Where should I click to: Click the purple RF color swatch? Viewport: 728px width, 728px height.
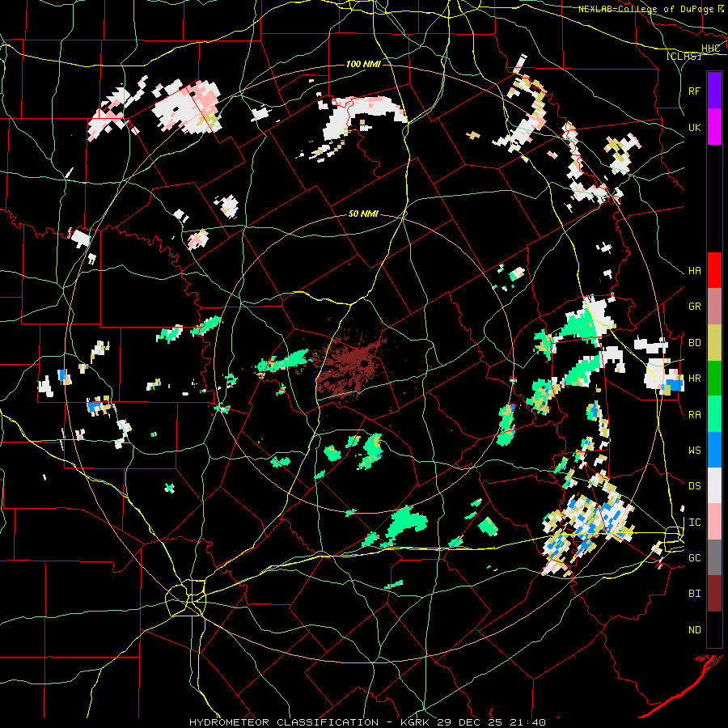pyautogui.click(x=714, y=91)
